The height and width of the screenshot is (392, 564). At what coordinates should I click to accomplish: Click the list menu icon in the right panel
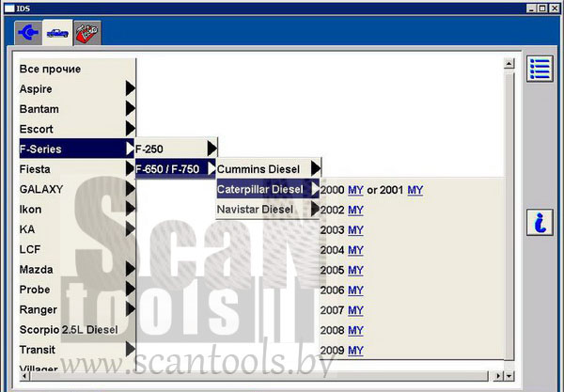[540, 69]
